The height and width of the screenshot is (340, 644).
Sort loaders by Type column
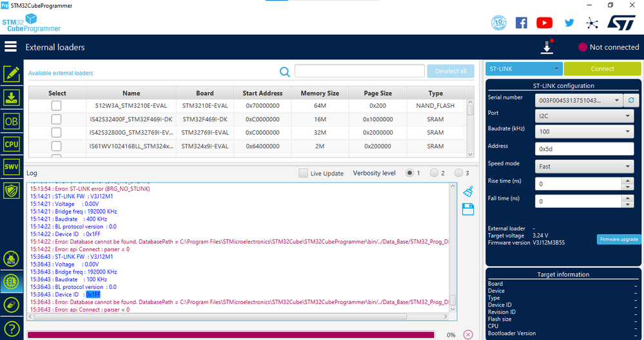click(435, 93)
